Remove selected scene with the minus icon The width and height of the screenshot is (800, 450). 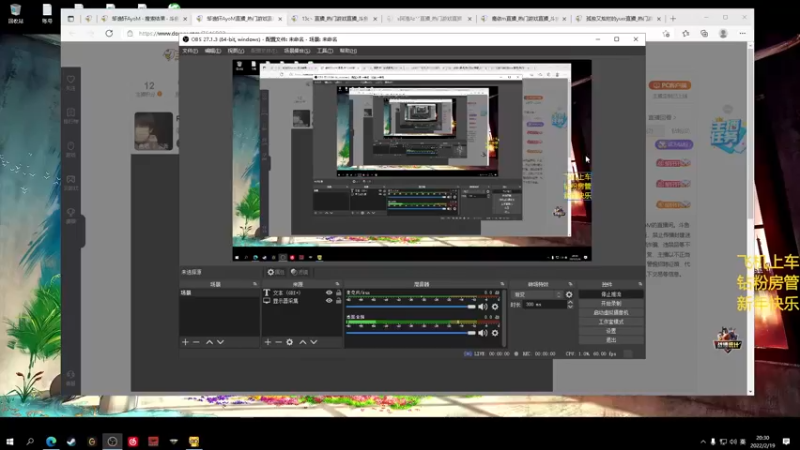click(x=196, y=342)
